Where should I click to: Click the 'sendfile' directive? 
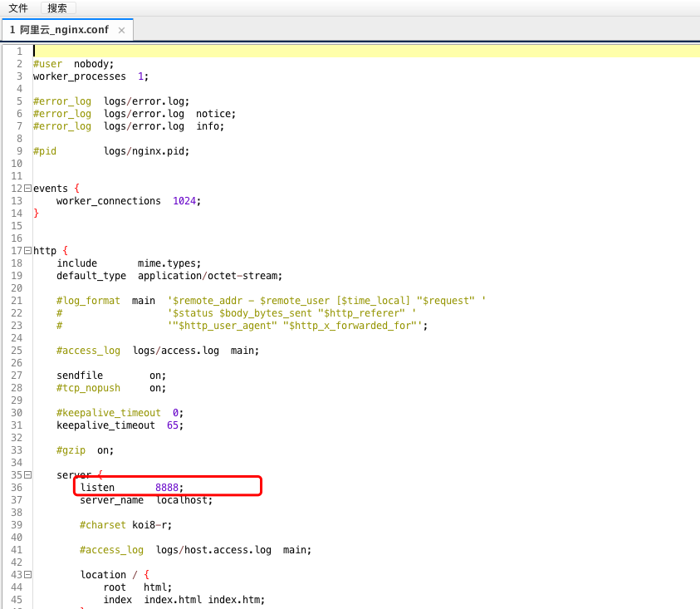point(80,376)
